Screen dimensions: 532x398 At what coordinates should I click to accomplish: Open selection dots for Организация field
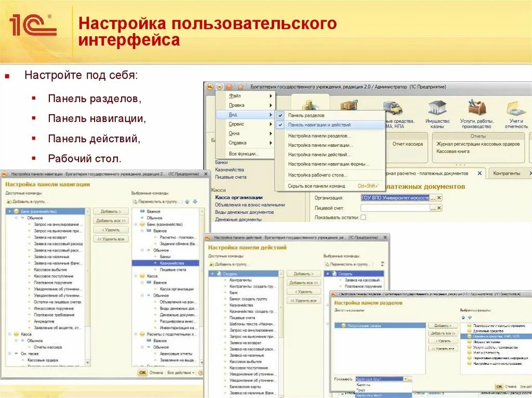click(433, 198)
